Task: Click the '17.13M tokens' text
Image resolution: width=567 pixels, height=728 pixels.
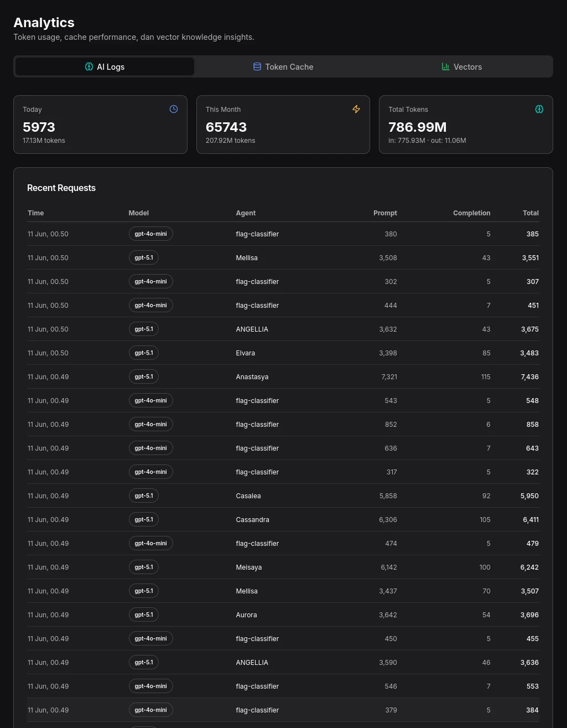Action: click(44, 141)
